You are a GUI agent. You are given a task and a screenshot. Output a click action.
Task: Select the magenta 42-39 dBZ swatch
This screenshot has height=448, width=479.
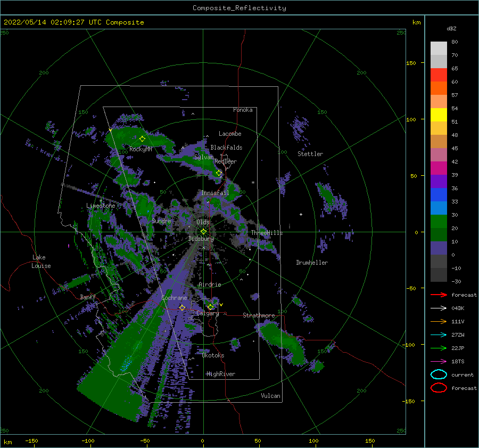[439, 168]
